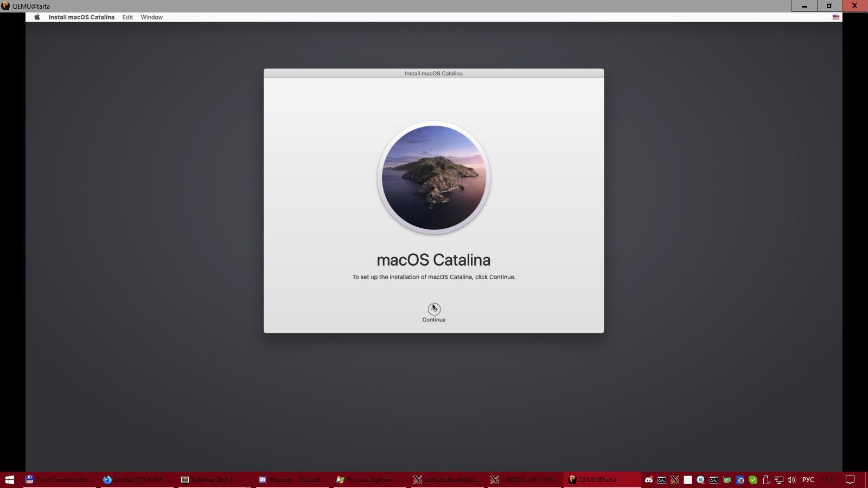The height and width of the screenshot is (488, 868).
Task: Switch to Total Commander in taskbar
Action: tap(60, 480)
